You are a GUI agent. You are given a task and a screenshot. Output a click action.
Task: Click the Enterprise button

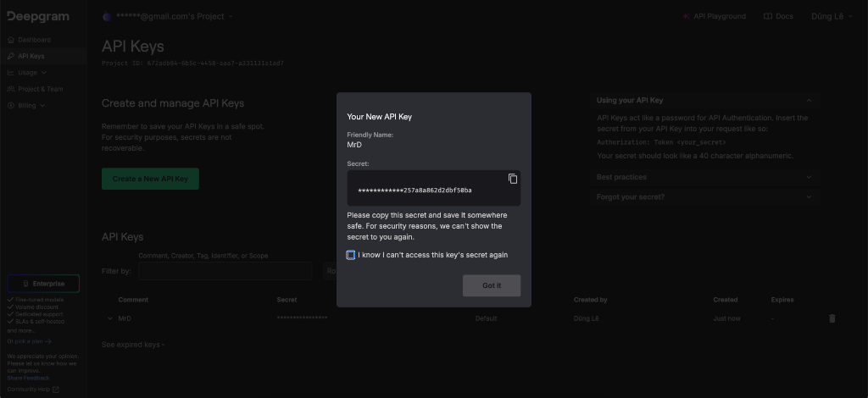pos(43,284)
